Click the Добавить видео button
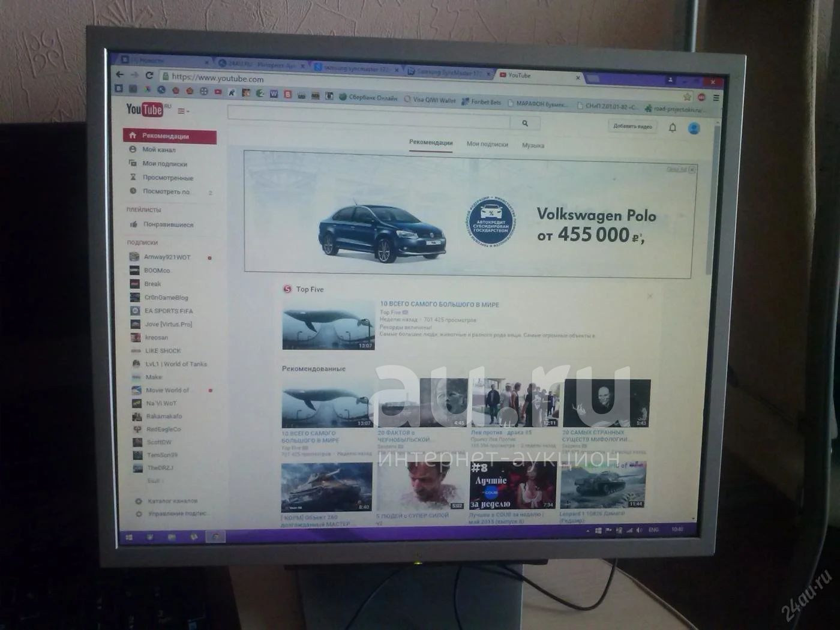 click(x=632, y=126)
